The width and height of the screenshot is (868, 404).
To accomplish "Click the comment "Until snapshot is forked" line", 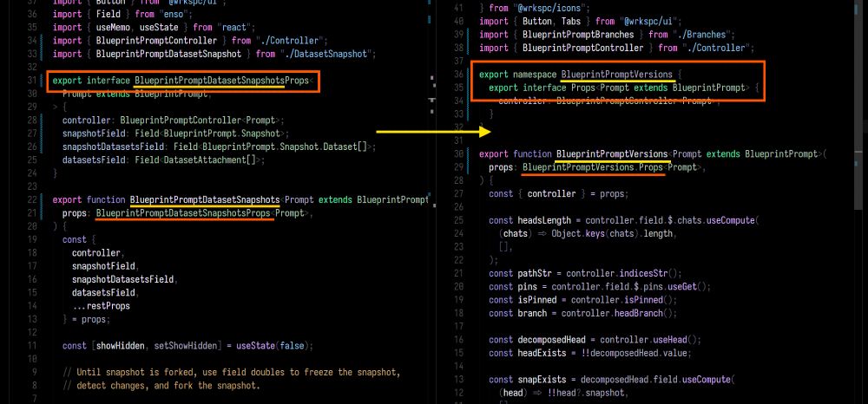I will (232, 372).
